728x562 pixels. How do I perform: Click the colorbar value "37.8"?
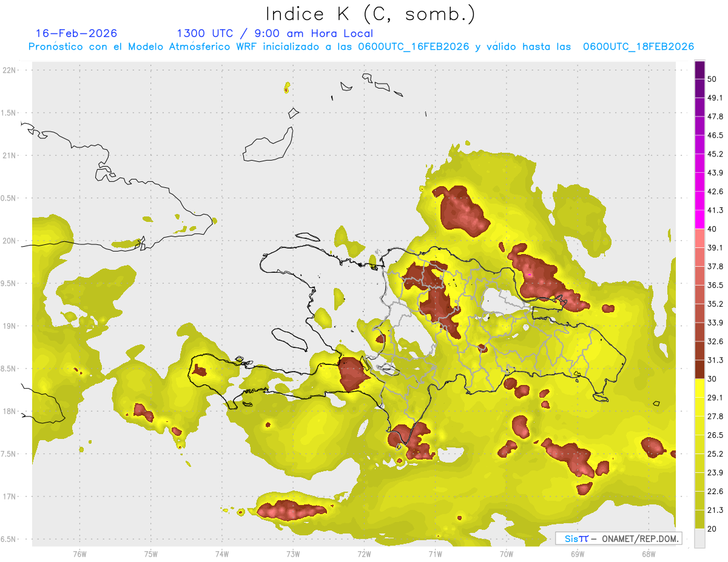coord(715,266)
